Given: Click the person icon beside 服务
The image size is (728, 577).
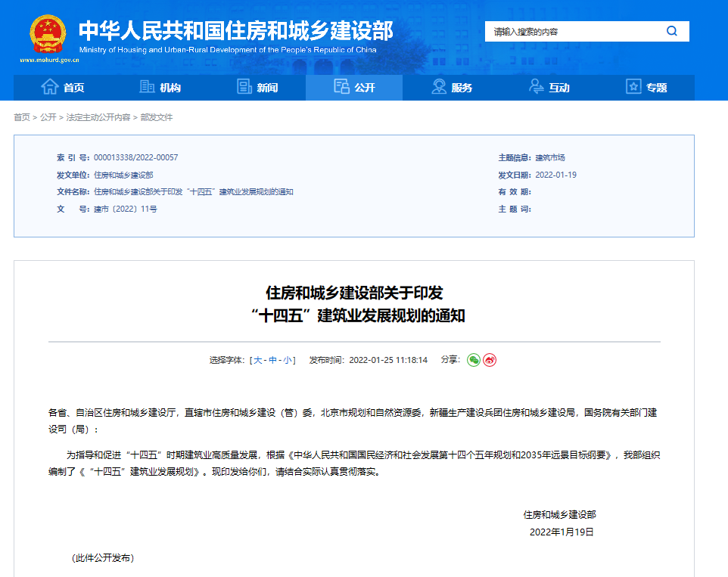Looking at the screenshot, I should 438,87.
